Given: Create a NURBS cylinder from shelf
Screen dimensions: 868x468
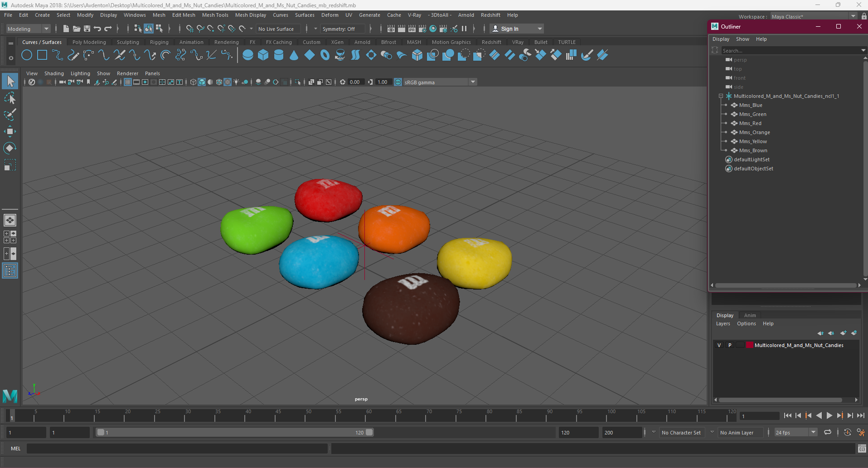Looking at the screenshot, I should 279,55.
